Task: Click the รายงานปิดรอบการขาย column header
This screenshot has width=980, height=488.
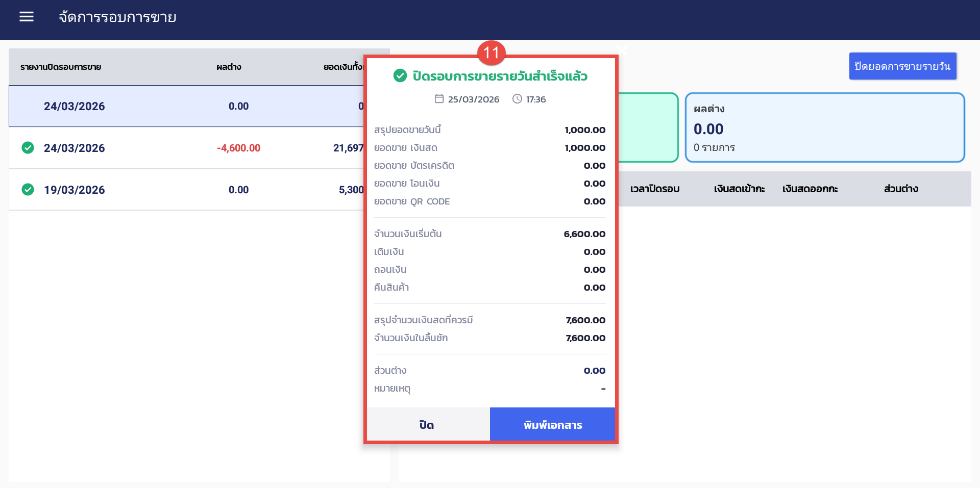Action: 61,67
